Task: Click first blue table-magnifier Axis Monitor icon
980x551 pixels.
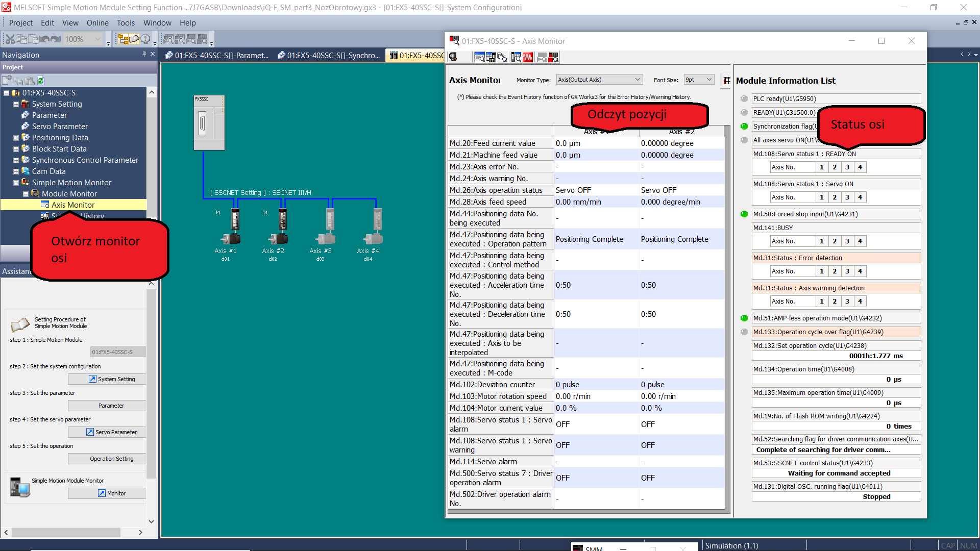Action: (479, 57)
